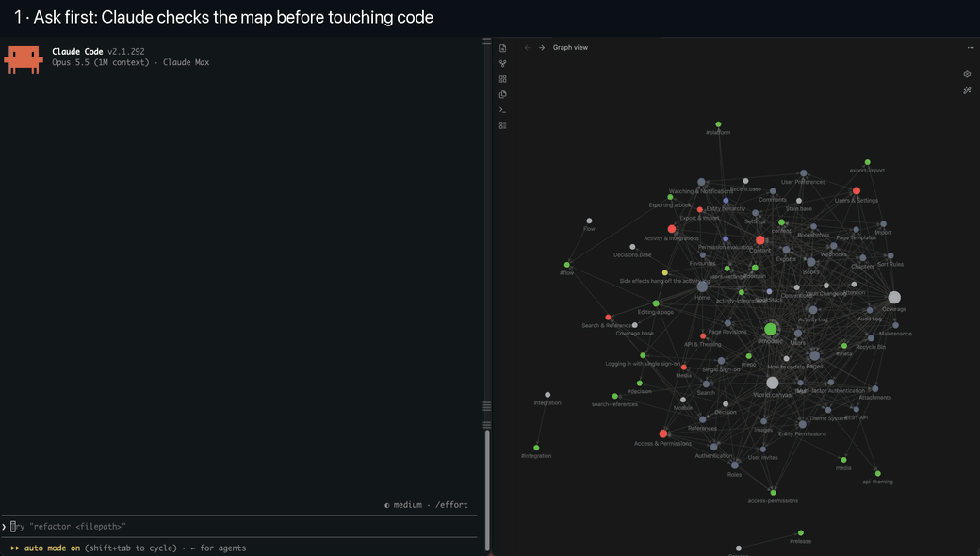980x556 pixels.
Task: Select the Integration node
Action: (x=547, y=395)
